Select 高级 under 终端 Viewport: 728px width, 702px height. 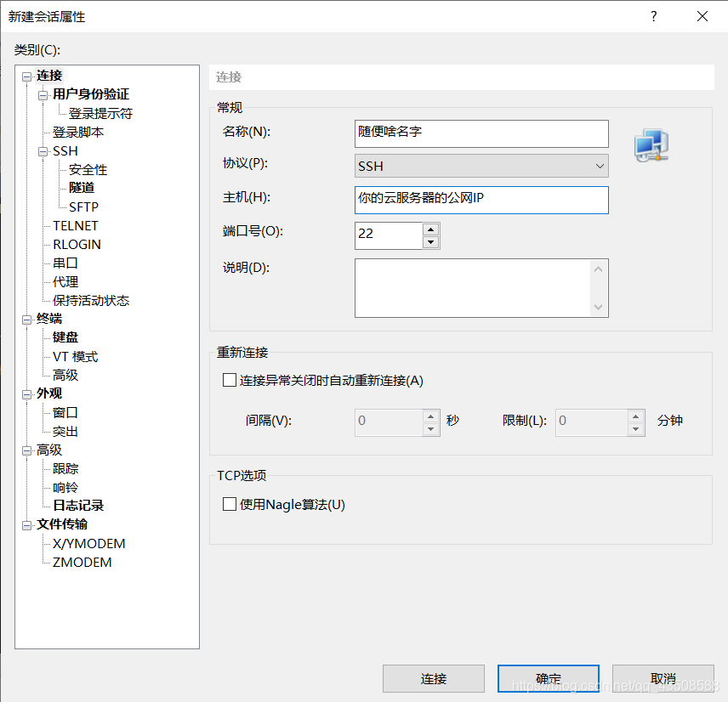click(65, 375)
